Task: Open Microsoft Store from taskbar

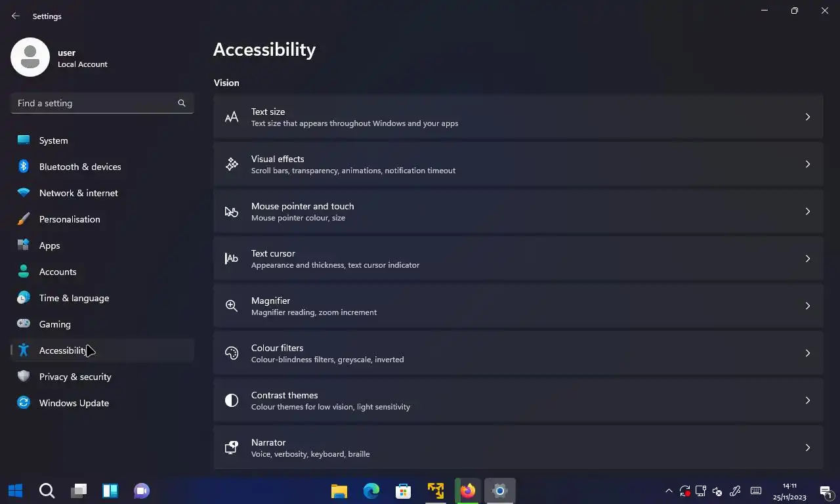Action: (403, 490)
